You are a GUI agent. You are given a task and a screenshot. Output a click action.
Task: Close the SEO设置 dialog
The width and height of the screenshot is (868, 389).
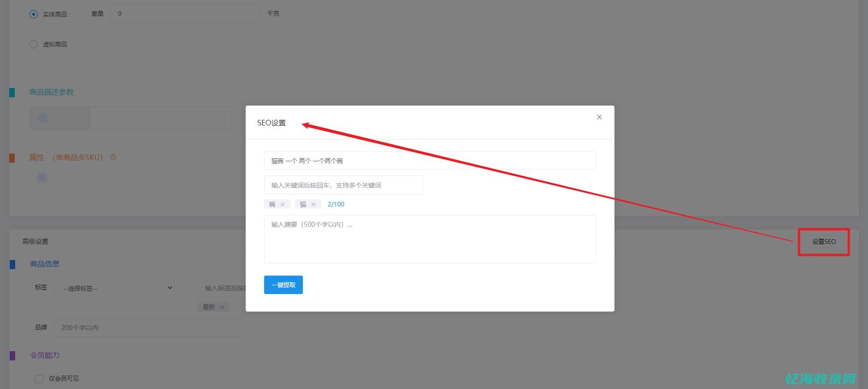pyautogui.click(x=599, y=117)
